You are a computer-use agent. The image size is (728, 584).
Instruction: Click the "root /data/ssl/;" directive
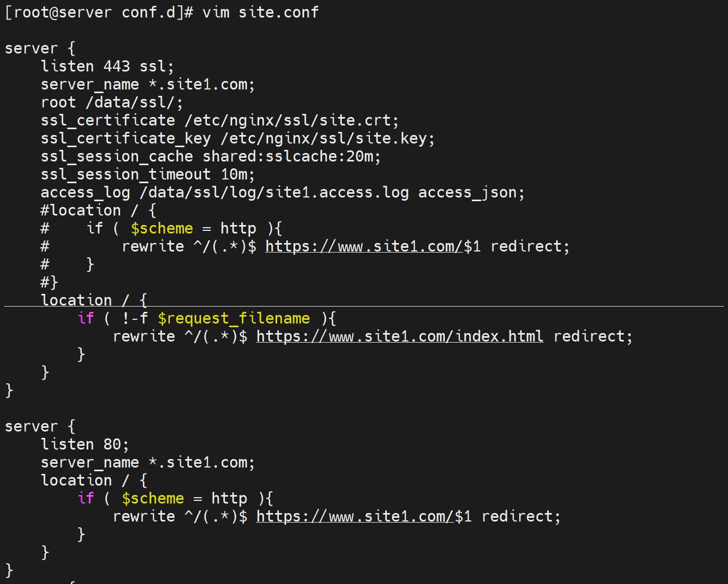[x=112, y=103]
